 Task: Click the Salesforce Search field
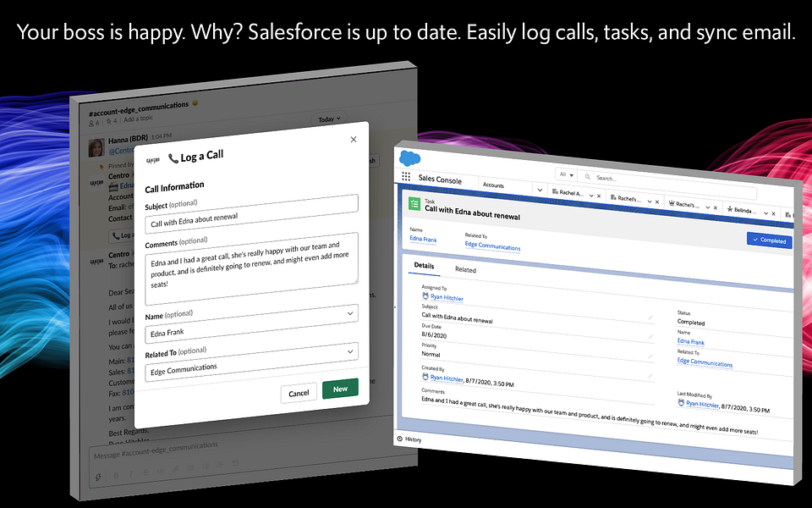(x=668, y=184)
